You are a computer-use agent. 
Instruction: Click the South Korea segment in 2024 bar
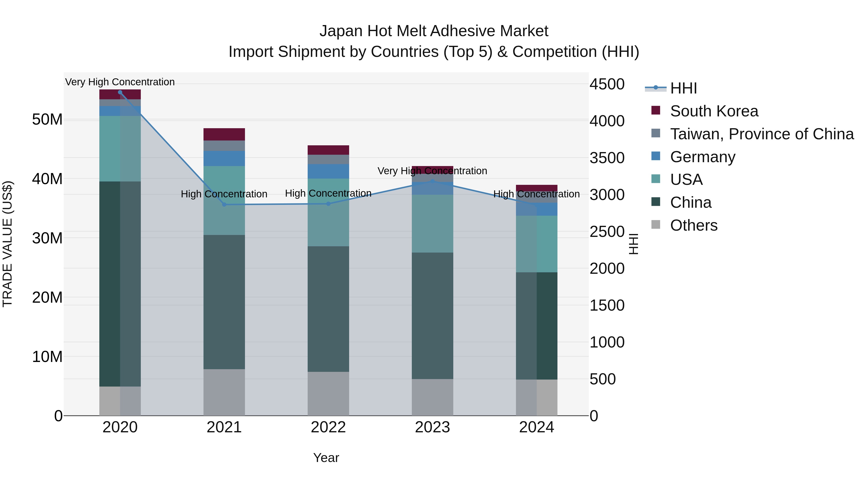click(x=536, y=188)
